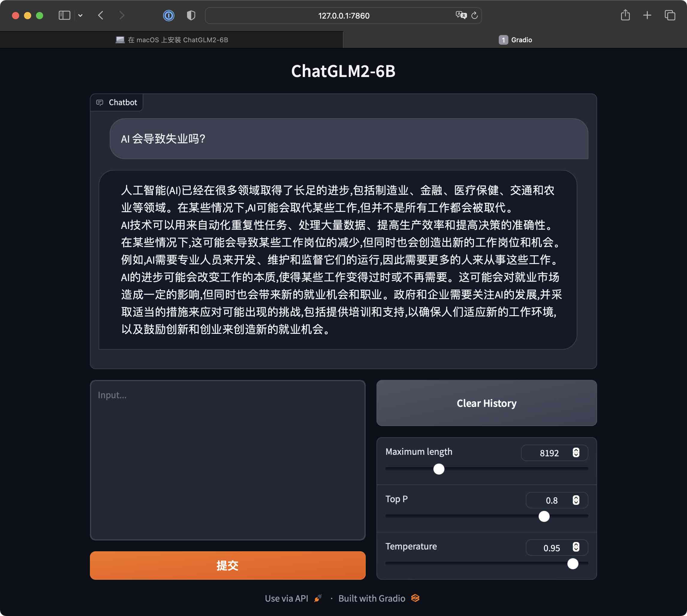Open the Built with Gradio link
Screen dimensions: 687x616
[x=379, y=598]
